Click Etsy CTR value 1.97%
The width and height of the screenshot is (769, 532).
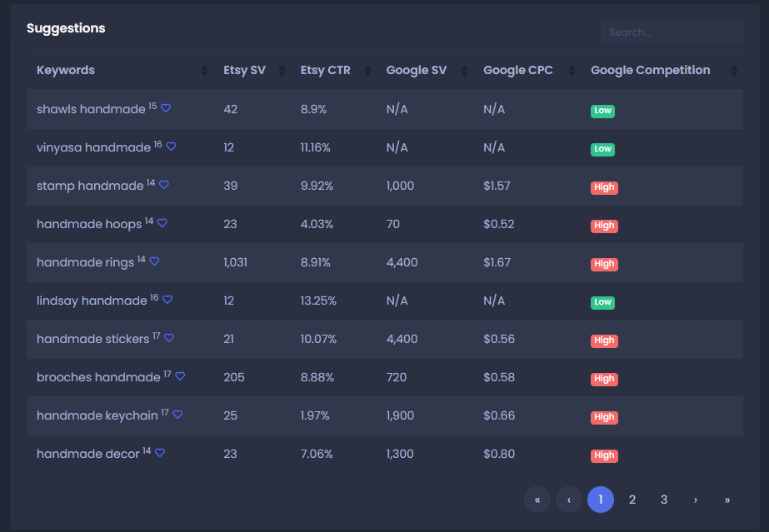[315, 416]
